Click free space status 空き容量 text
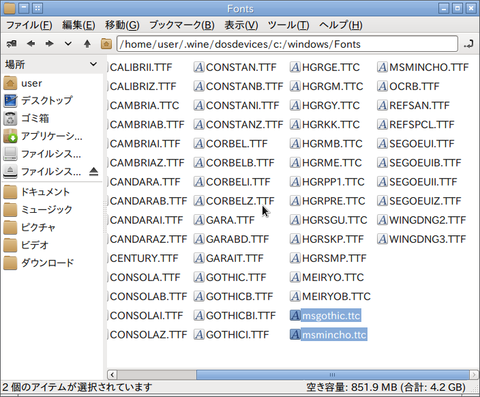This screenshot has width=480, height=397. coord(386,387)
